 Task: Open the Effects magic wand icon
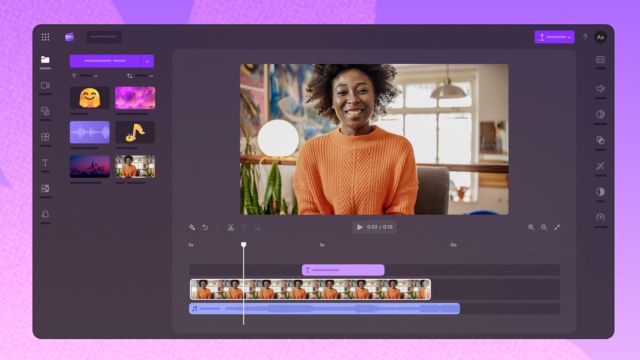click(600, 166)
